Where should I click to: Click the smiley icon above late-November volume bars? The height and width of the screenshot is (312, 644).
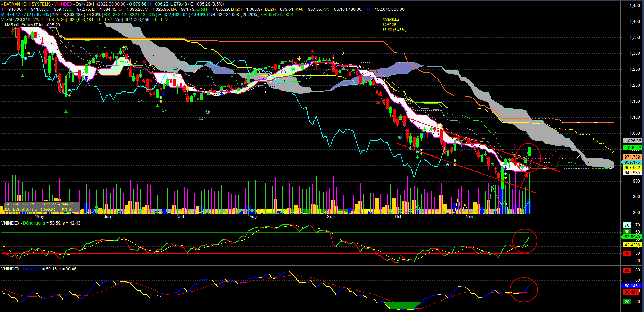tap(491, 186)
